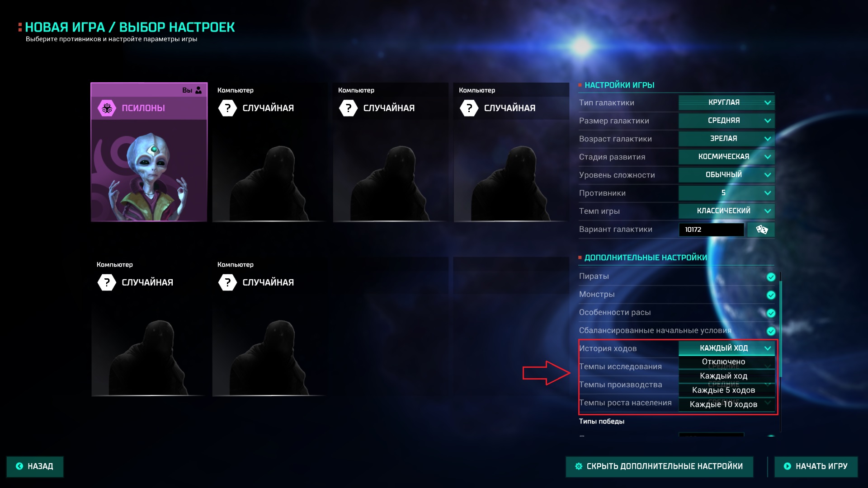
Task: Select Отключено from the history dropdown list
Action: 723,362
